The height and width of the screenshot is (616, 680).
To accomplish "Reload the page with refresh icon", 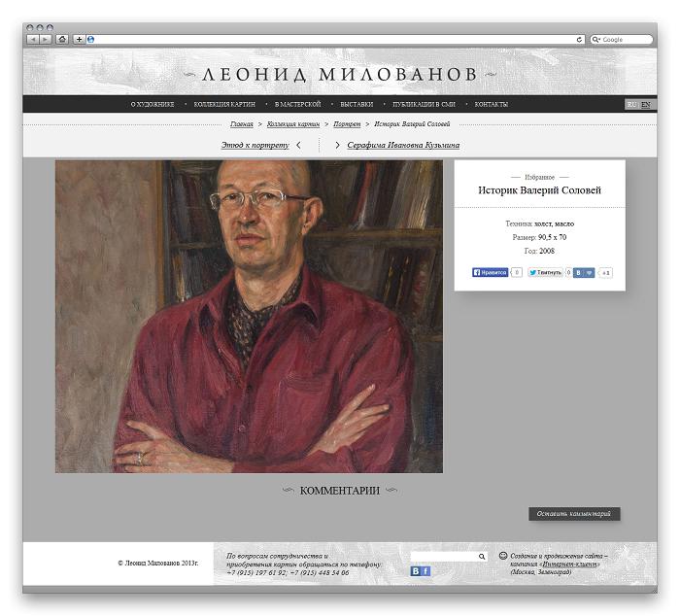I will tap(579, 40).
